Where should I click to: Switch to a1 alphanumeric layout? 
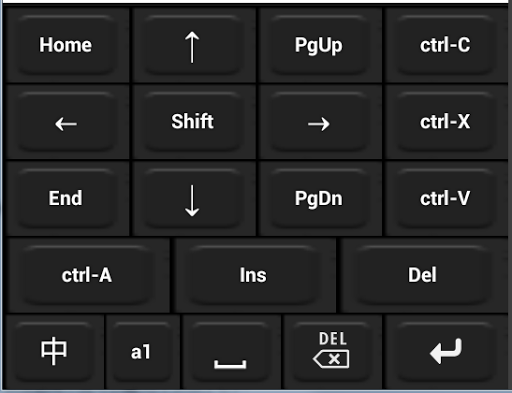142,351
